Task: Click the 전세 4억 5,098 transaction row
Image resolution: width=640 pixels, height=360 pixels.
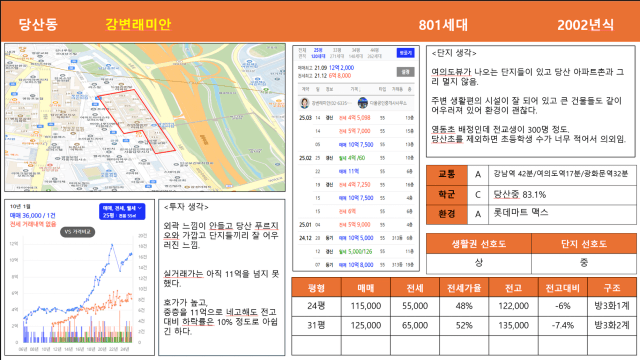Action: point(356,118)
